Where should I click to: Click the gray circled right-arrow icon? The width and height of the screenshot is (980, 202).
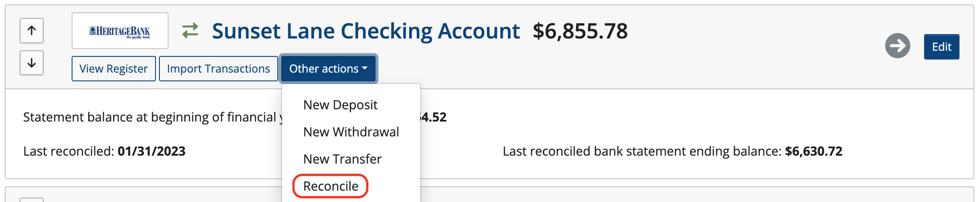click(897, 45)
